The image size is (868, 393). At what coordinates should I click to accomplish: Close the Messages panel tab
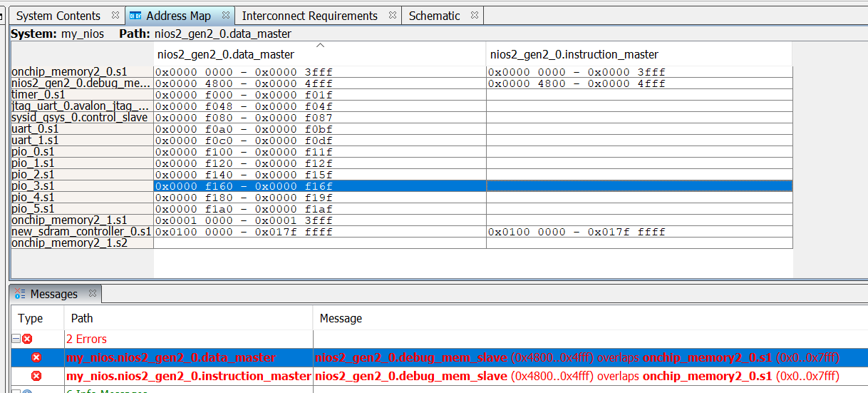[92, 293]
